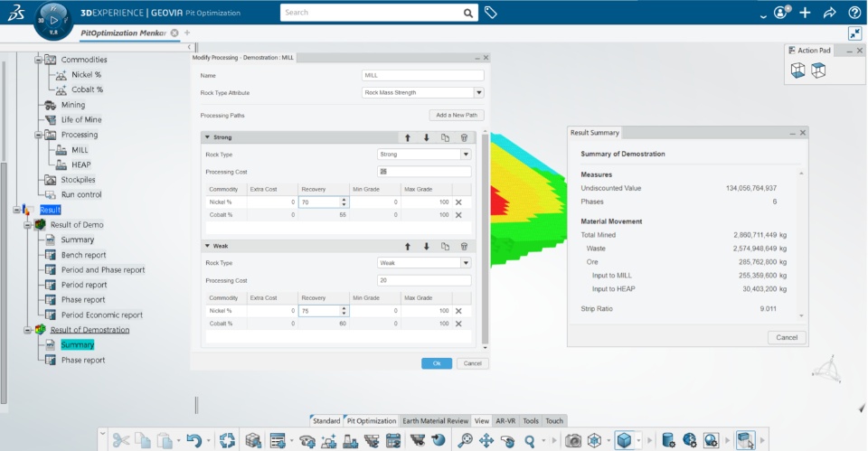
Task: Click the Cut scissors icon in bottom toolbar
Action: coord(120,440)
